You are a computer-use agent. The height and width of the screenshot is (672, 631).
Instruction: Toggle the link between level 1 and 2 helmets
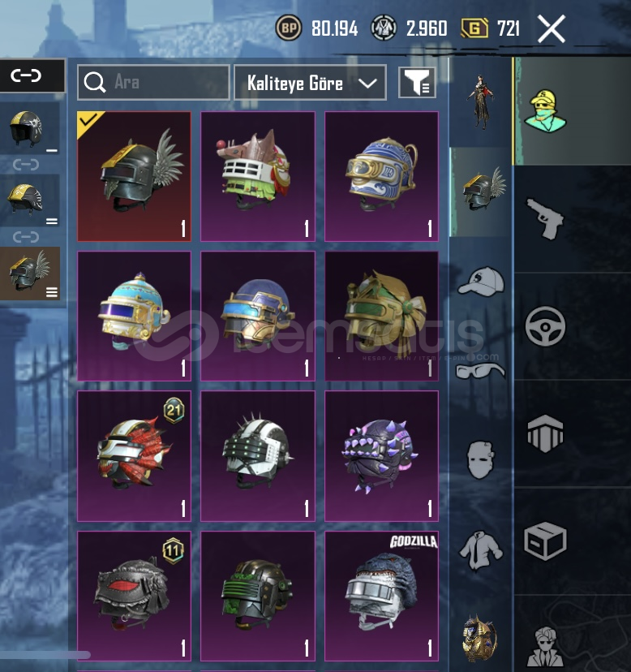point(26,165)
